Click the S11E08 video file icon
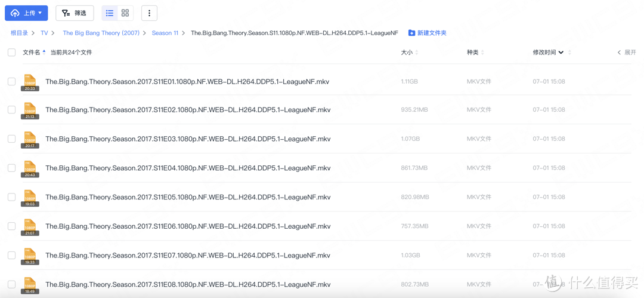 coord(30,285)
